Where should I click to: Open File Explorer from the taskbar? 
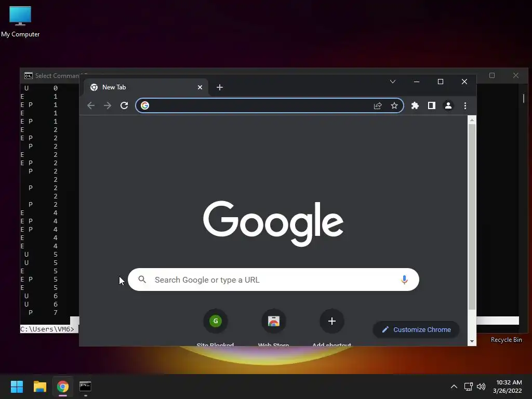pyautogui.click(x=39, y=387)
